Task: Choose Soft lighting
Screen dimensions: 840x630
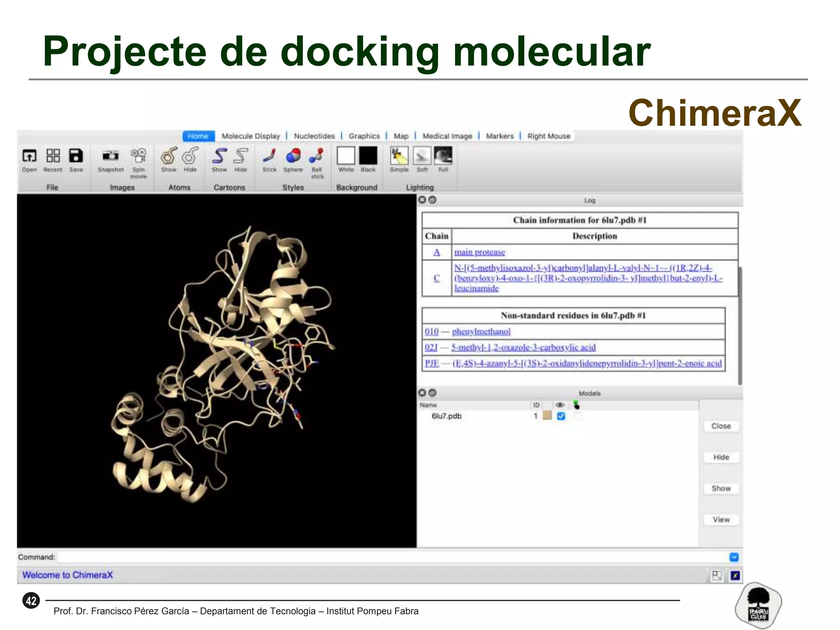Action: 422,160
